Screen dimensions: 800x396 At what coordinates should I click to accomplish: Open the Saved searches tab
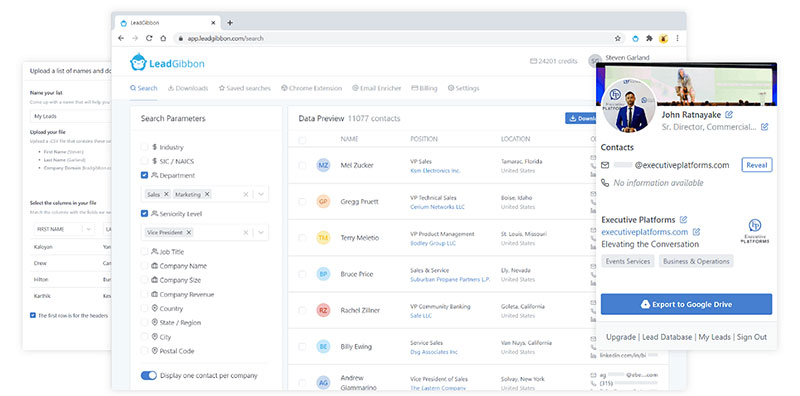244,88
